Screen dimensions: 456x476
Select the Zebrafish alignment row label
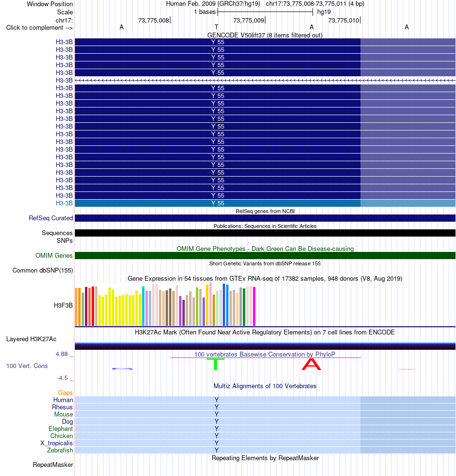(x=60, y=450)
